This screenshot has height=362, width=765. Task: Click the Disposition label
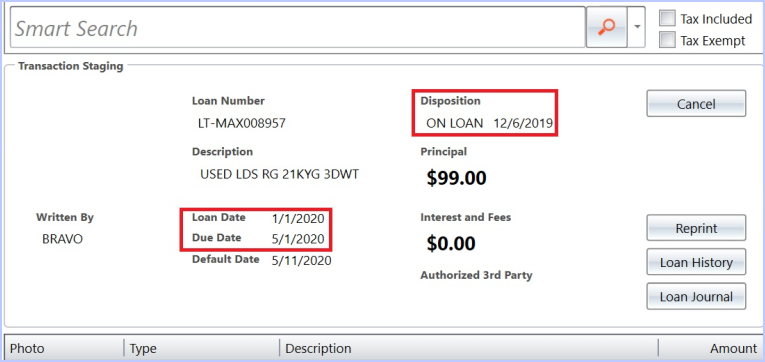[x=450, y=101]
